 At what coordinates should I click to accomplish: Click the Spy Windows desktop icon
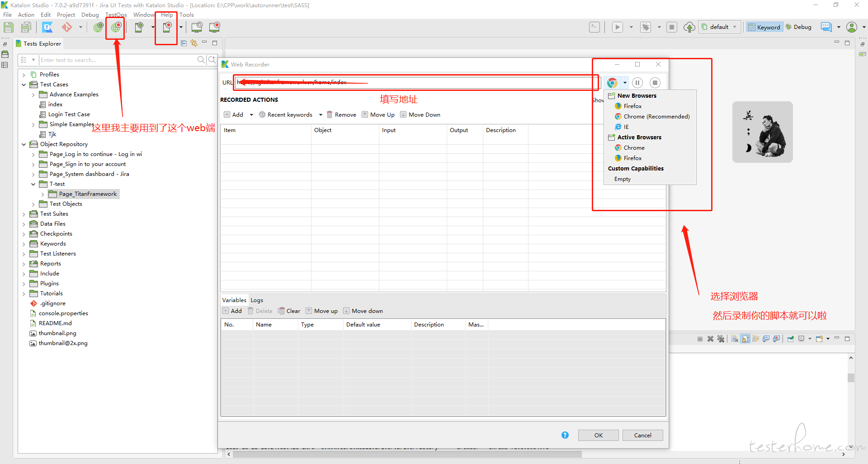click(197, 27)
